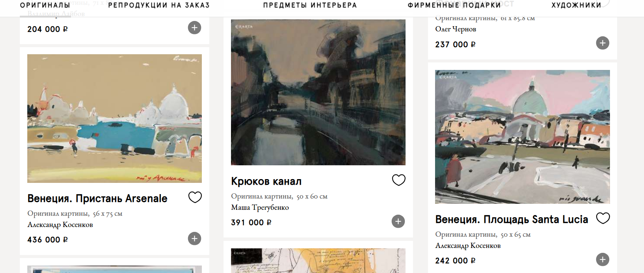Favorite Крюков канал with heart icon
This screenshot has width=644, height=273.
click(x=398, y=180)
